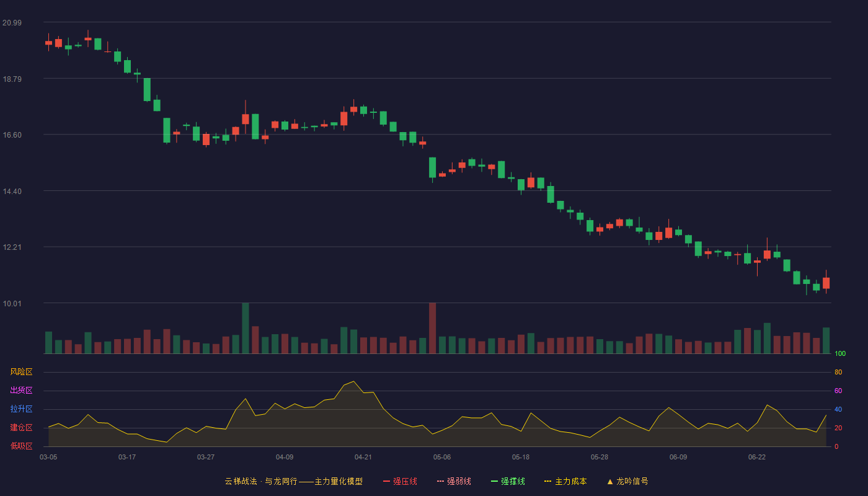The image size is (868, 496).
Task: Toggle the 强压线 legend entry
Action: pyautogui.click(x=400, y=481)
